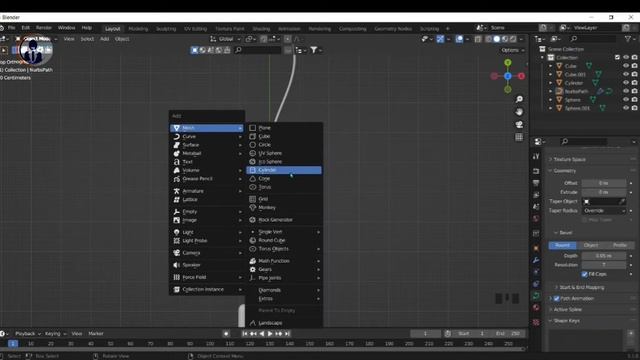Open the Output properties tab icon
Viewport: 640px width, 360px height.
(536, 183)
